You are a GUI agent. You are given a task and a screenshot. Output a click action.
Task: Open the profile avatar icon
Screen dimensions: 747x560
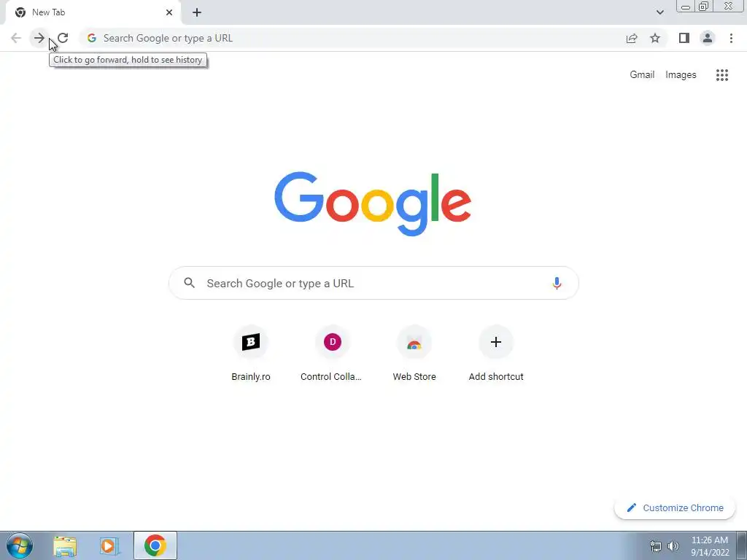click(x=708, y=38)
